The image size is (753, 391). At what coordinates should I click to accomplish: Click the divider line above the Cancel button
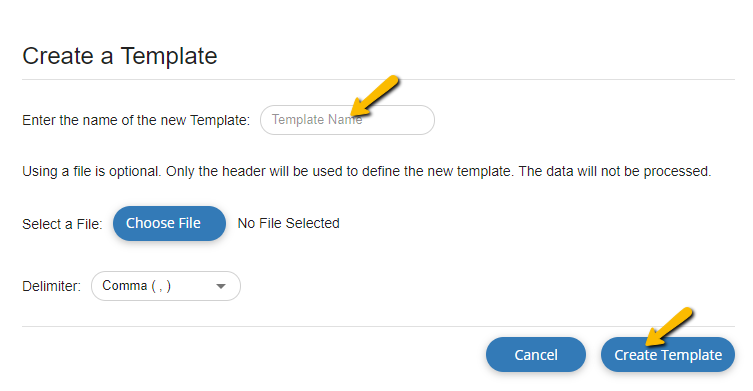click(378, 327)
